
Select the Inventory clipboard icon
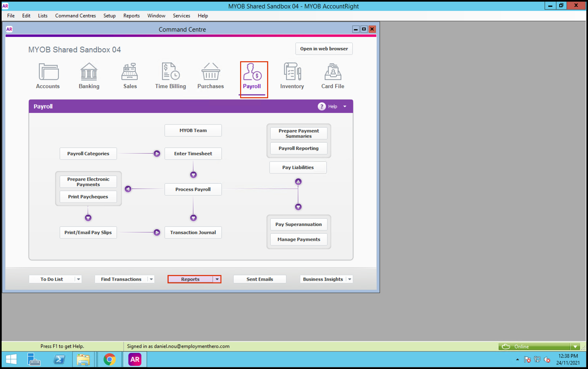(292, 72)
